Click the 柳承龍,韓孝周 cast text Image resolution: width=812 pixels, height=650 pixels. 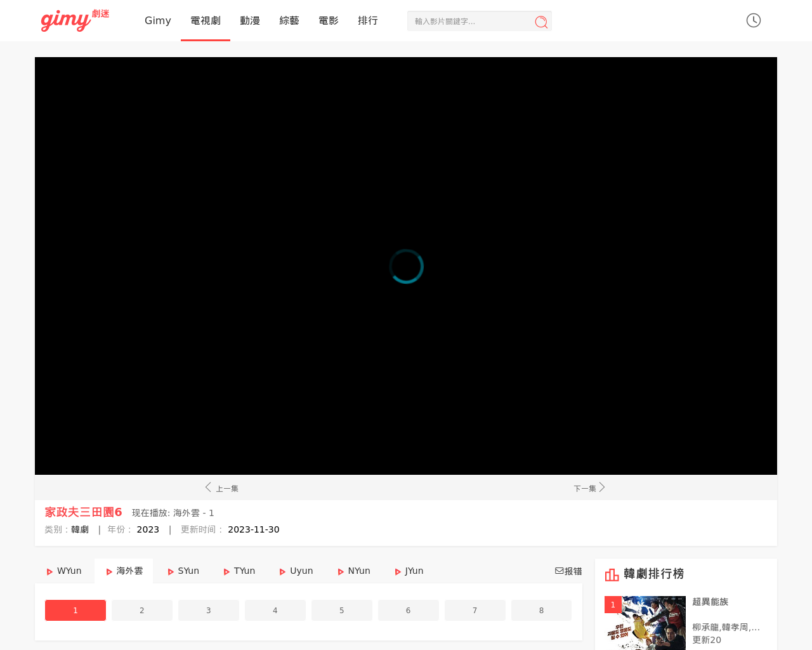tap(726, 627)
